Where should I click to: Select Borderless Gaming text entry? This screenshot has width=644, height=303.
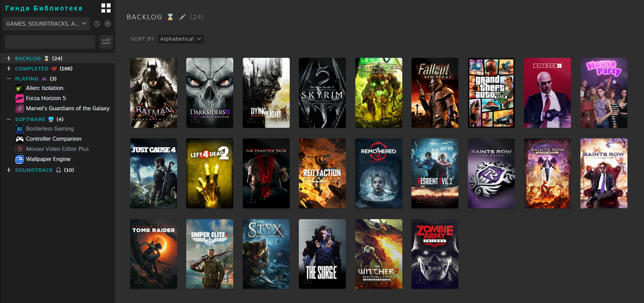coord(50,129)
